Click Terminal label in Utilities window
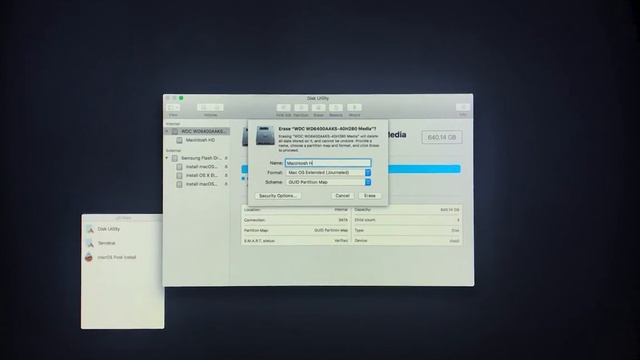 click(x=107, y=243)
